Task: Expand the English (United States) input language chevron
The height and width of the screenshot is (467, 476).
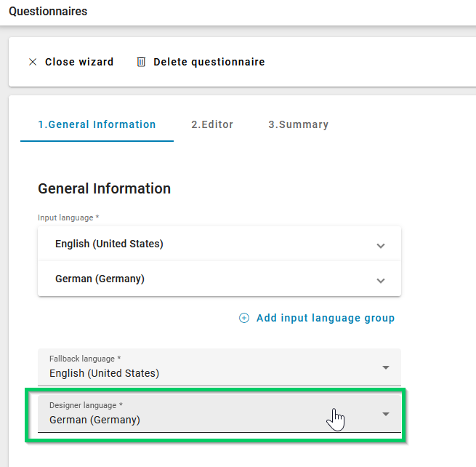Action: tap(381, 246)
